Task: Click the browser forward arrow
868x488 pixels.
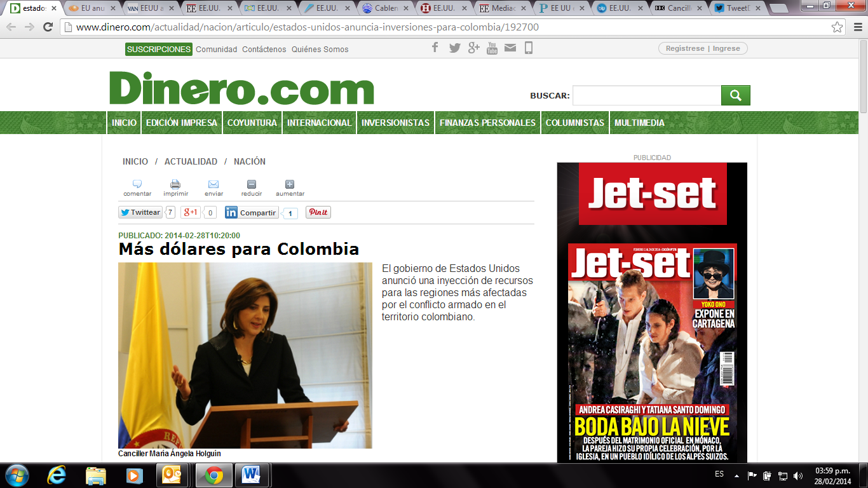Action: [x=29, y=27]
